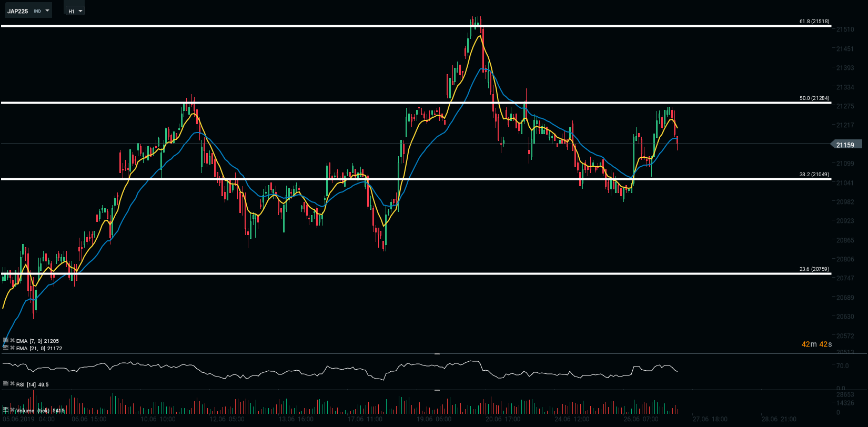Click the 21510 price axis label
Image resolution: width=868 pixels, height=427 pixels.
845,29
